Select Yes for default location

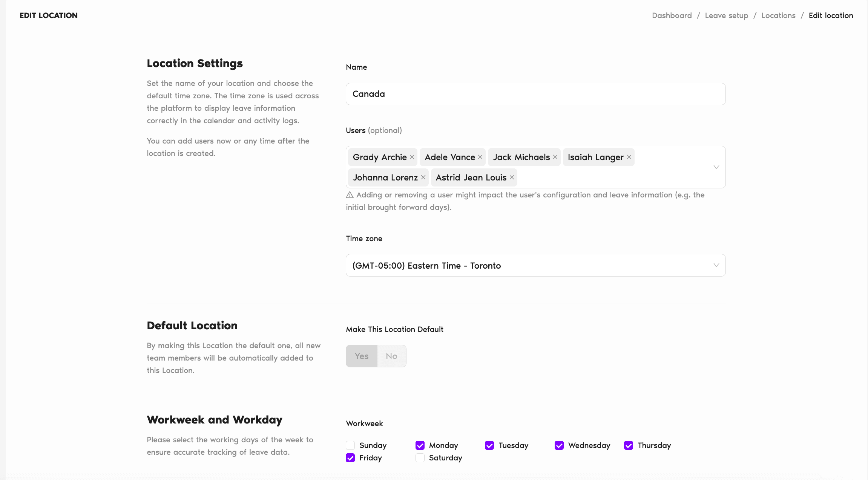(362, 356)
